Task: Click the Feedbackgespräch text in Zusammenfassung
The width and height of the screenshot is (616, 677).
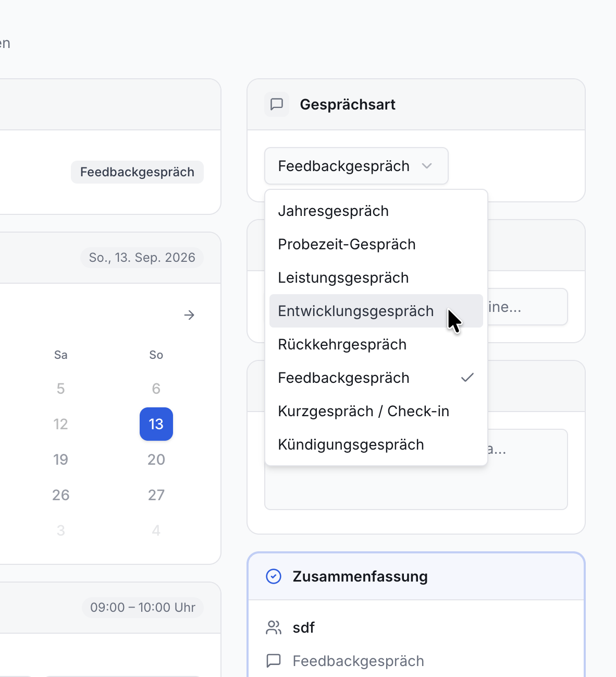Action: point(359,661)
